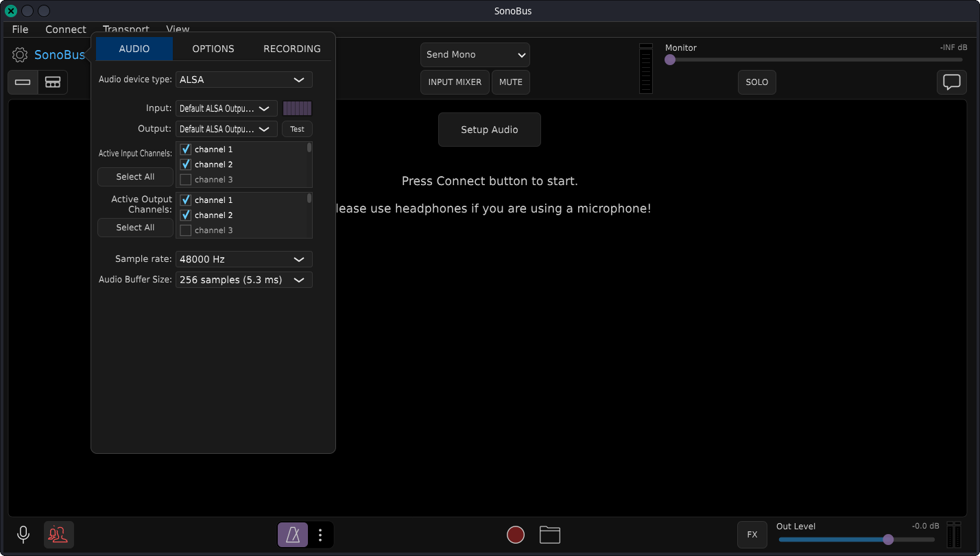The image size is (980, 556).
Task: Click the input level meter beside Monitor
Action: coord(646,69)
